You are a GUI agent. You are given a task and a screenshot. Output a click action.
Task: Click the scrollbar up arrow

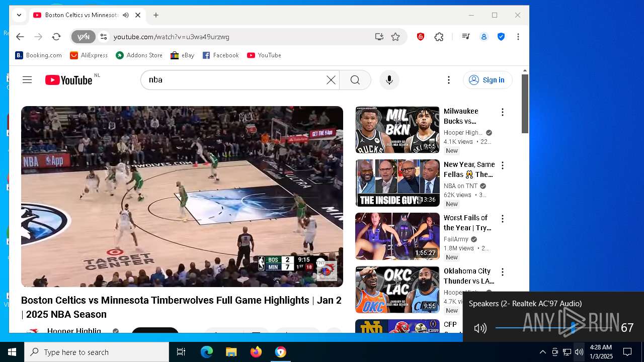[x=525, y=70]
